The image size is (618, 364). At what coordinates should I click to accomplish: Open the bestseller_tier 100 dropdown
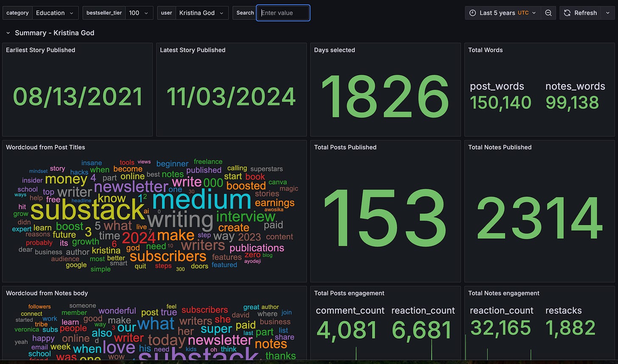pos(139,13)
